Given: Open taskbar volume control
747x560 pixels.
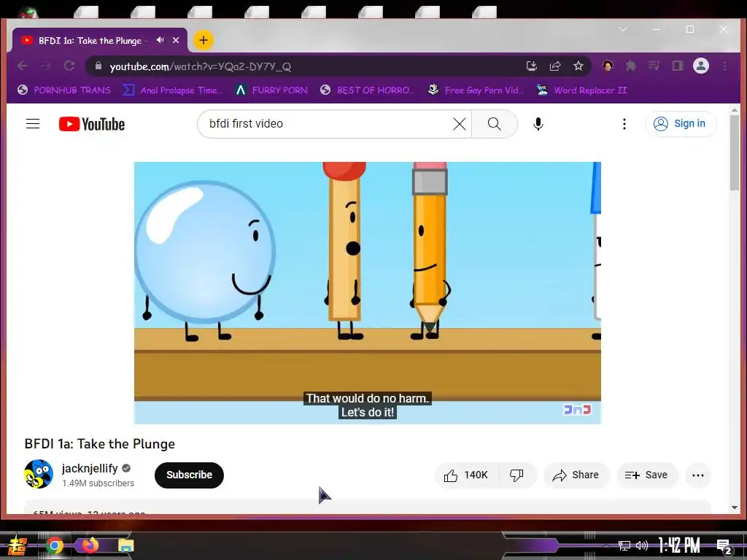Looking at the screenshot, I should click(642, 545).
